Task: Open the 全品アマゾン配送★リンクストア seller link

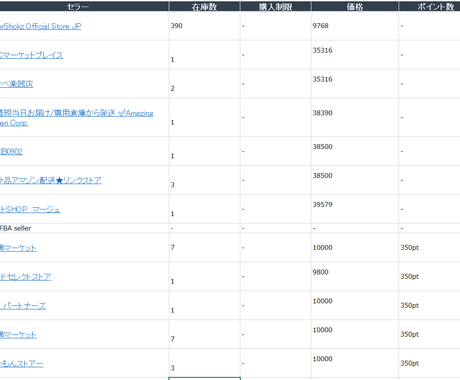Action: [x=51, y=180]
